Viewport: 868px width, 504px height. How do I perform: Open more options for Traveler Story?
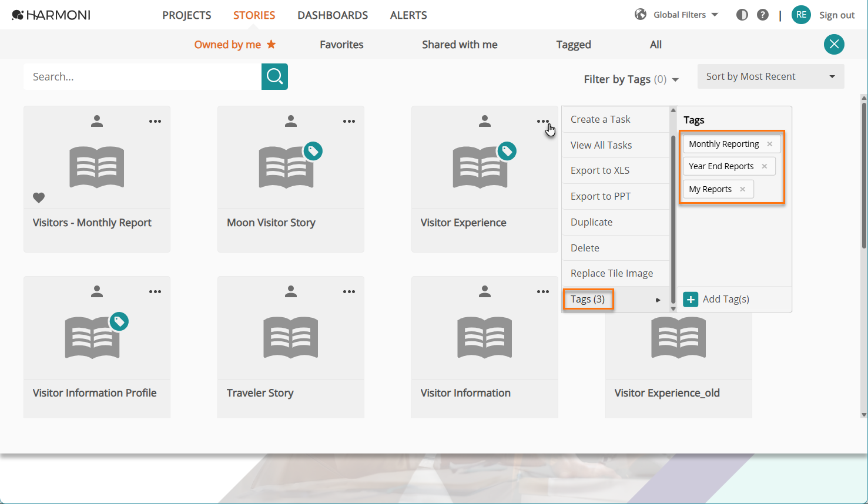349,292
